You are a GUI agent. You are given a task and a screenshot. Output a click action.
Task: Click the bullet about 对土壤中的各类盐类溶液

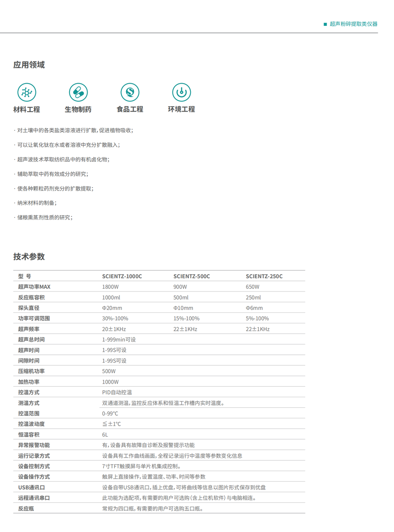pyautogui.click(x=74, y=130)
